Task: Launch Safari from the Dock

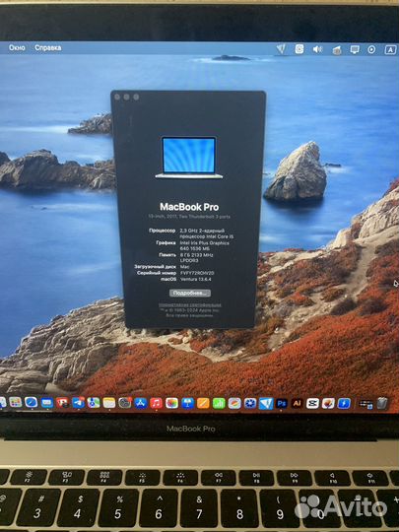Action: (31, 402)
